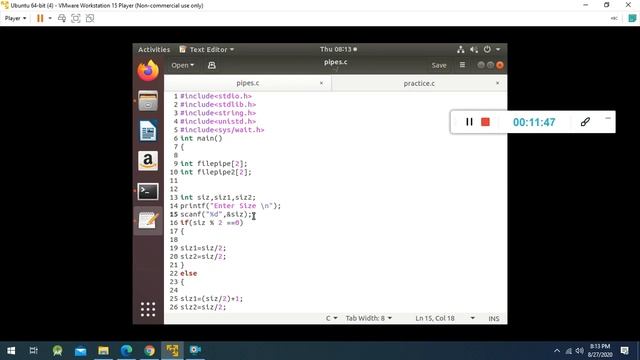Open the volume icon in Ubuntu top bar
640x360 pixels.
coord(473,49)
